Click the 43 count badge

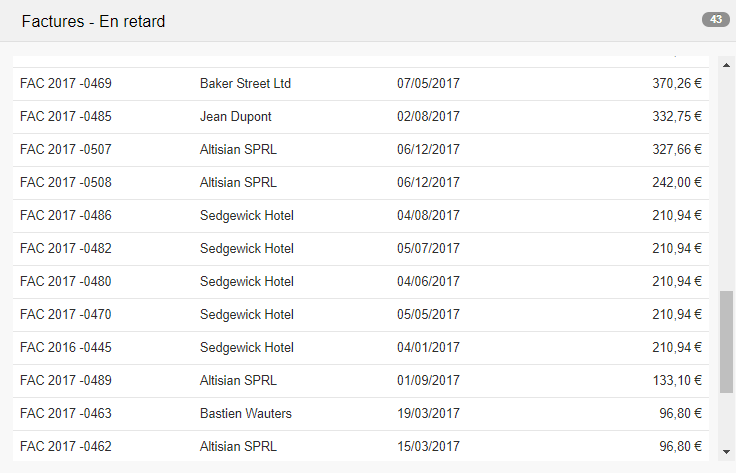[716, 19]
